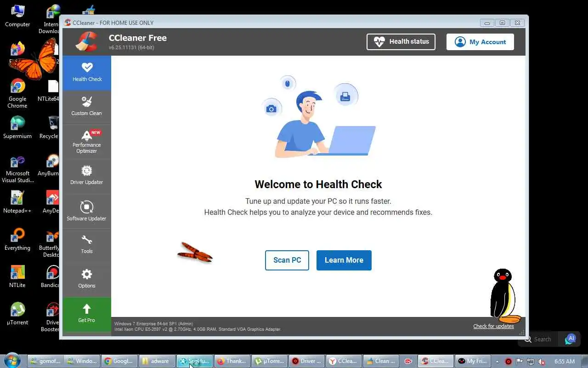Switch to the Thank... Firefox taskbar button
Image resolution: width=588 pixels, height=368 pixels.
click(232, 361)
